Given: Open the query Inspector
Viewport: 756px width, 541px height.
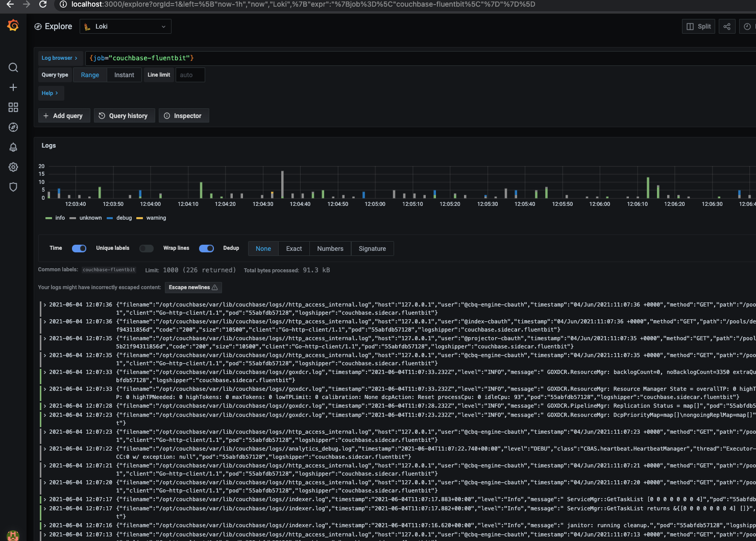Looking at the screenshot, I should pos(183,116).
